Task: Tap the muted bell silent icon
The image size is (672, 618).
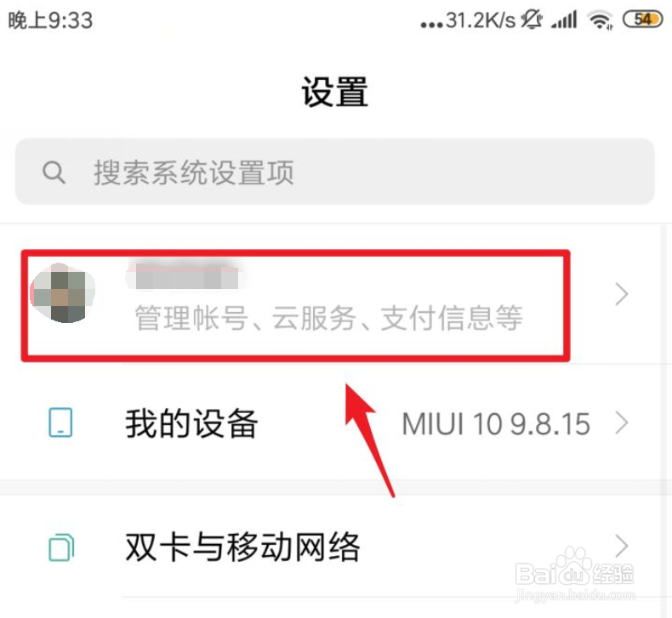Action: tap(532, 20)
